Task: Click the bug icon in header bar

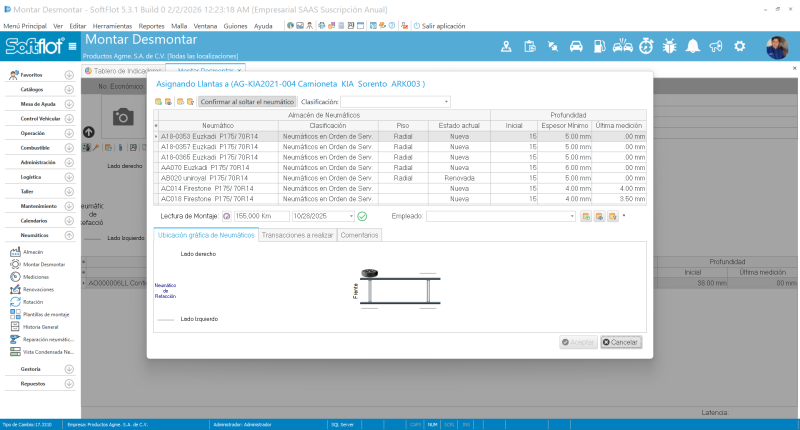Action: (669, 46)
